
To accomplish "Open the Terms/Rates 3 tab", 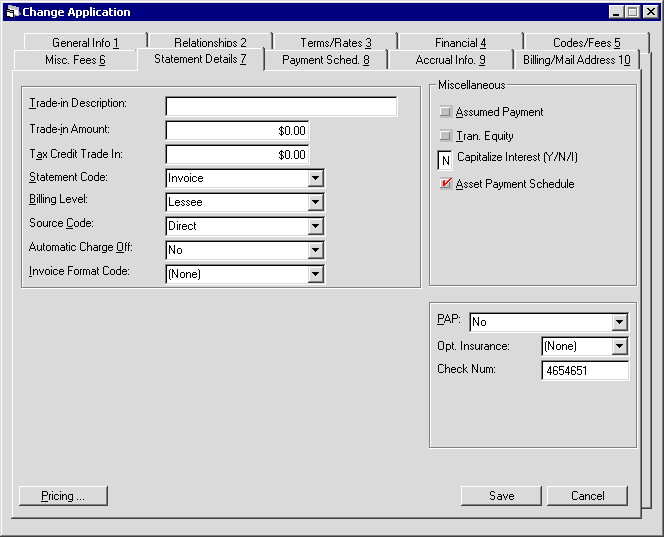I will [335, 42].
